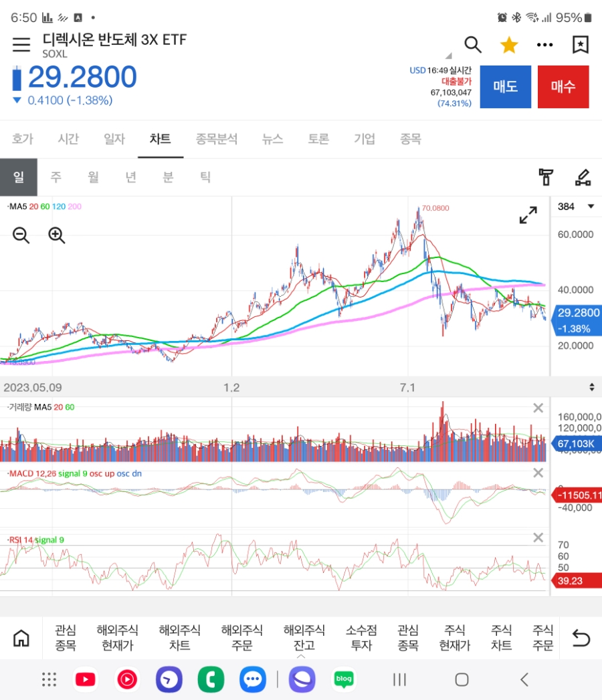Open the 토론 tab
Image resolution: width=602 pixels, height=700 pixels.
[x=318, y=139]
